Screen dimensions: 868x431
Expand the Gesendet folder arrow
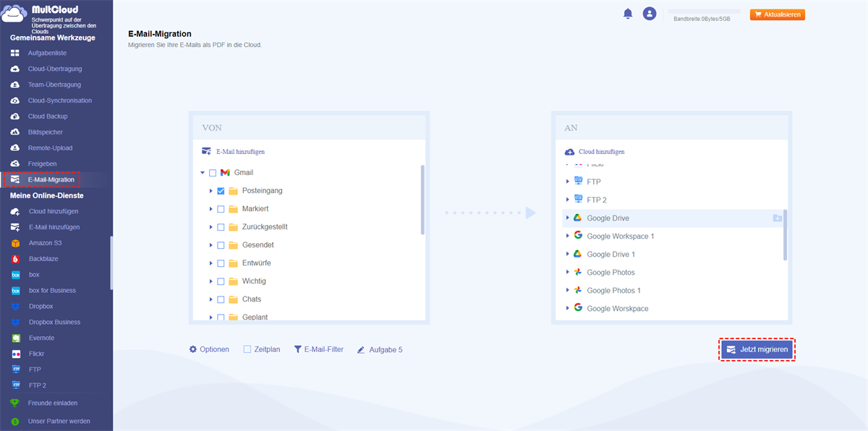(x=210, y=245)
